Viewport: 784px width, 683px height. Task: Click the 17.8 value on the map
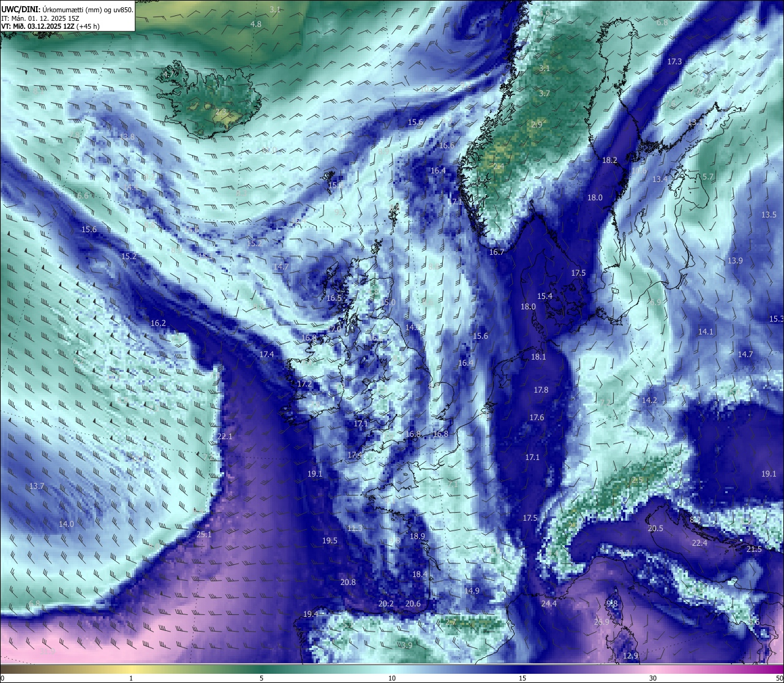click(541, 390)
